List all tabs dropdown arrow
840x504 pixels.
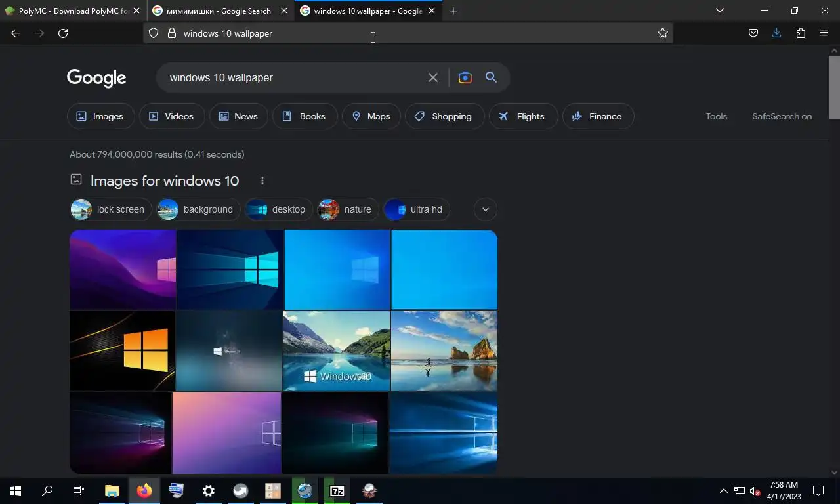click(x=720, y=10)
